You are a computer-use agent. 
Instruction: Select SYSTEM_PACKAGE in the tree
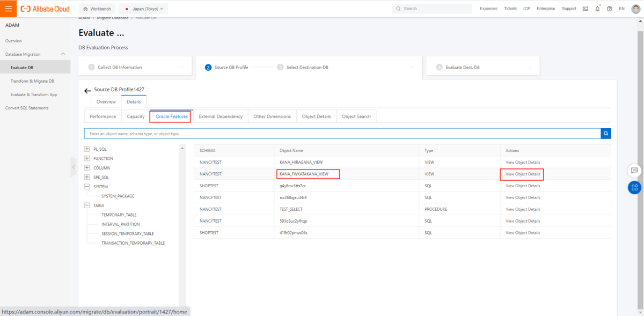point(118,196)
